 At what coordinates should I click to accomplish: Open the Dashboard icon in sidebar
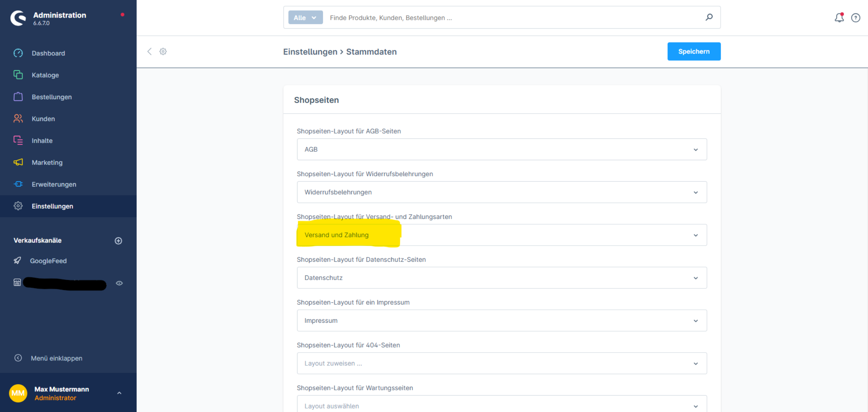tap(18, 53)
